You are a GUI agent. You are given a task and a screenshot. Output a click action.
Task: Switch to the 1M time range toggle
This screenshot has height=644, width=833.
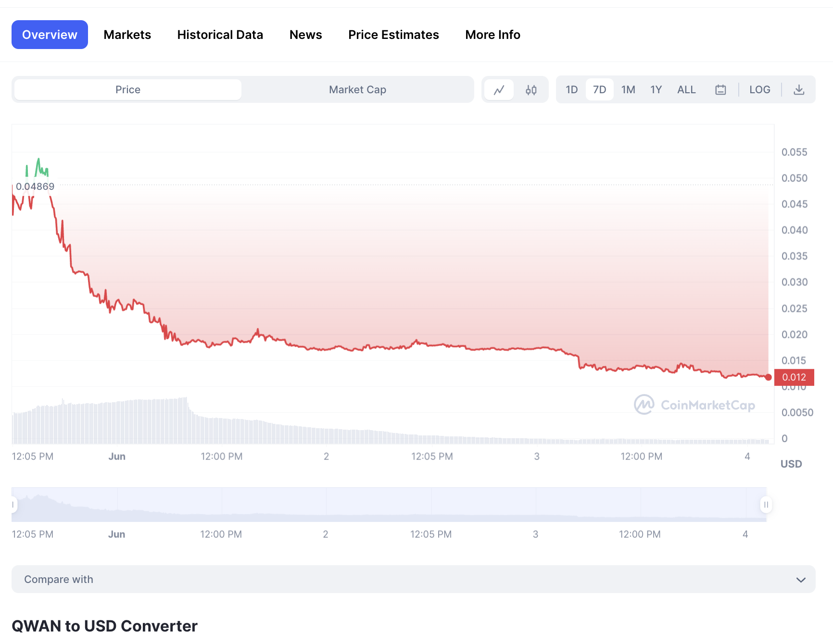tap(628, 89)
